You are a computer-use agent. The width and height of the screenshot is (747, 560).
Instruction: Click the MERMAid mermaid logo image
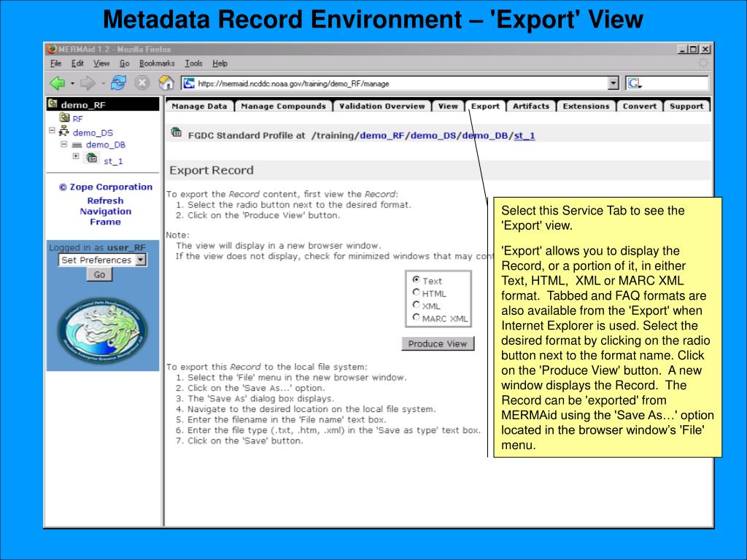click(102, 330)
